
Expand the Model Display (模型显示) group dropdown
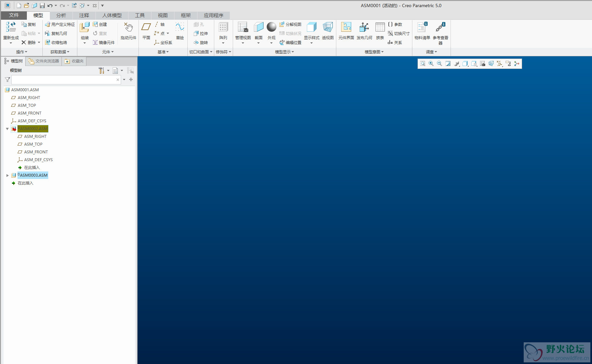[x=285, y=52]
